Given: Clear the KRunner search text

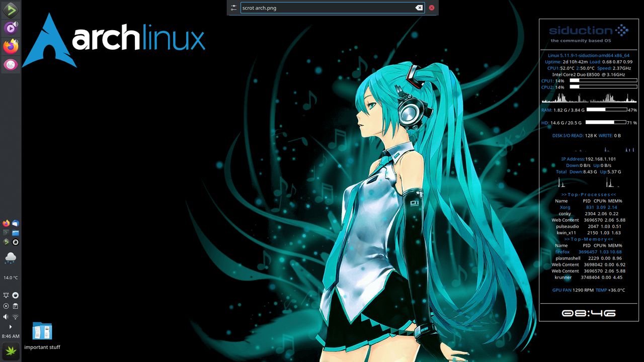Looking at the screenshot, I should [419, 8].
